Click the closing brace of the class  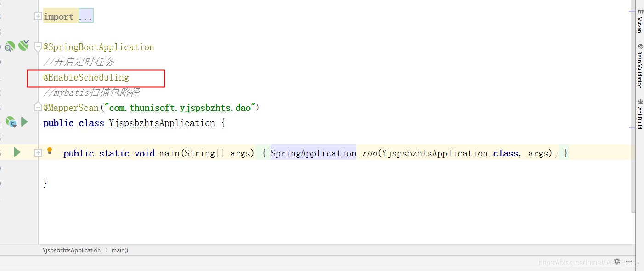(45, 184)
